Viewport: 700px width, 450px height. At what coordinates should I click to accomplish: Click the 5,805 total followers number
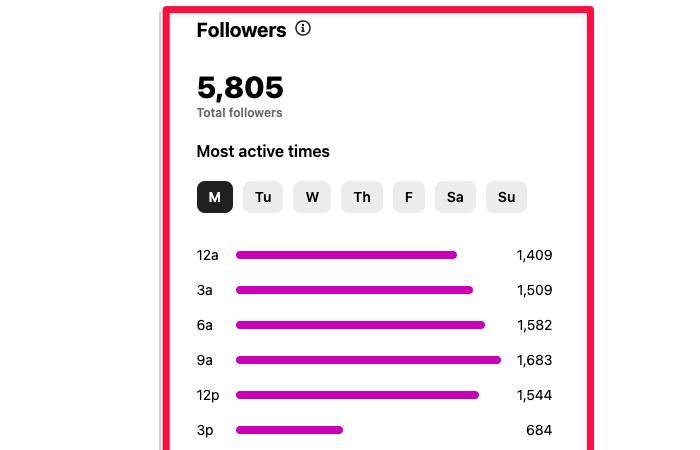pyautogui.click(x=240, y=87)
